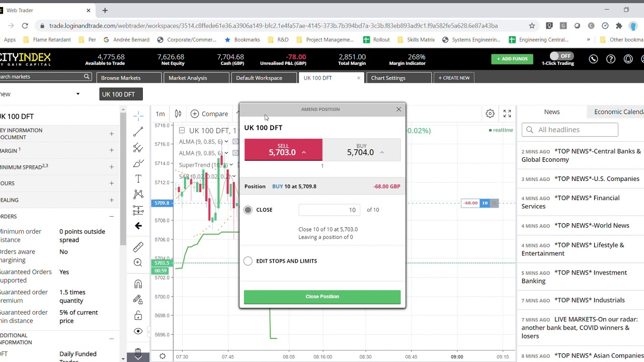Show more bookmarks chevron

click(x=588, y=40)
